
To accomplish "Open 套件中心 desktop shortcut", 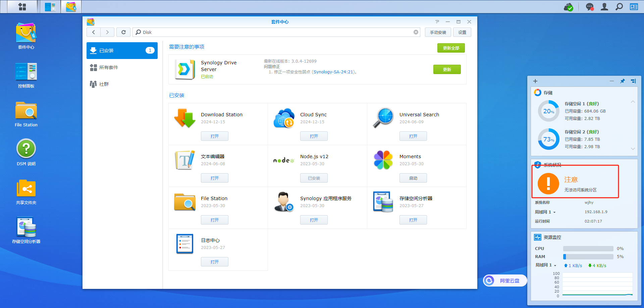I will click(x=26, y=36).
